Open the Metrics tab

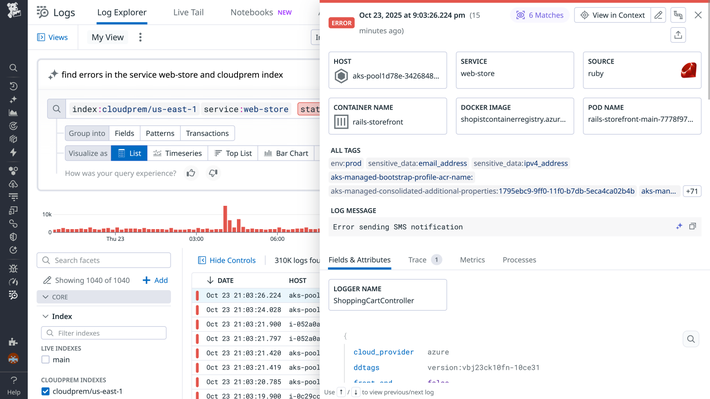coord(472,260)
